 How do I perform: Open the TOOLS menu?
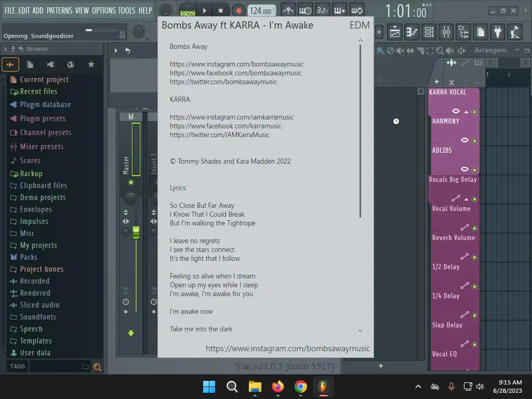point(127,10)
